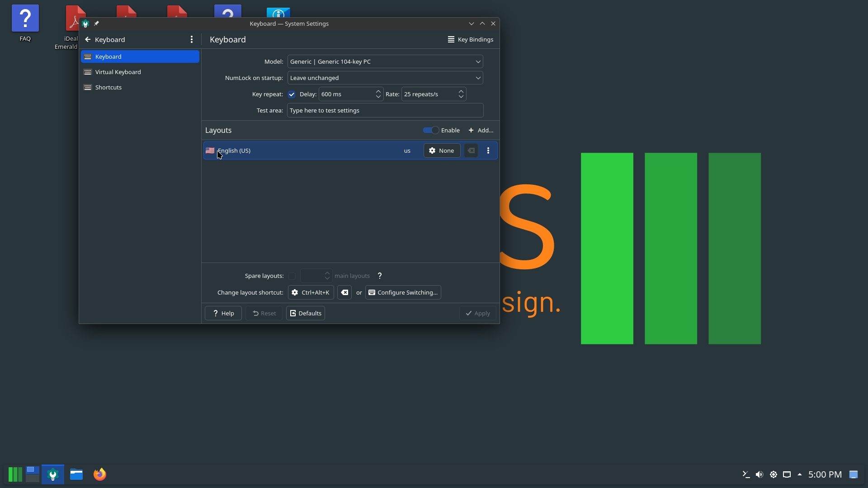Select Keyboard in the sidebar
Viewport: 868px width, 488px height.
tap(140, 56)
